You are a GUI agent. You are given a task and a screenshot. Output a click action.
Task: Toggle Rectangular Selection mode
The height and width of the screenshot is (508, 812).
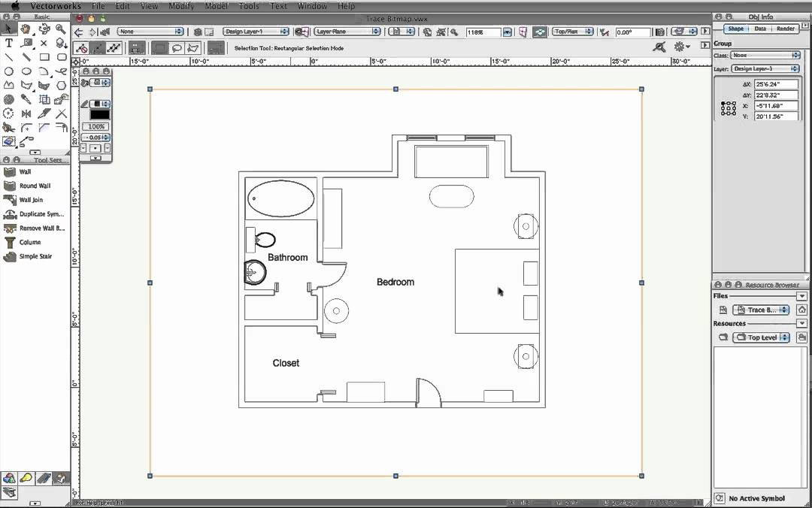[x=160, y=48]
